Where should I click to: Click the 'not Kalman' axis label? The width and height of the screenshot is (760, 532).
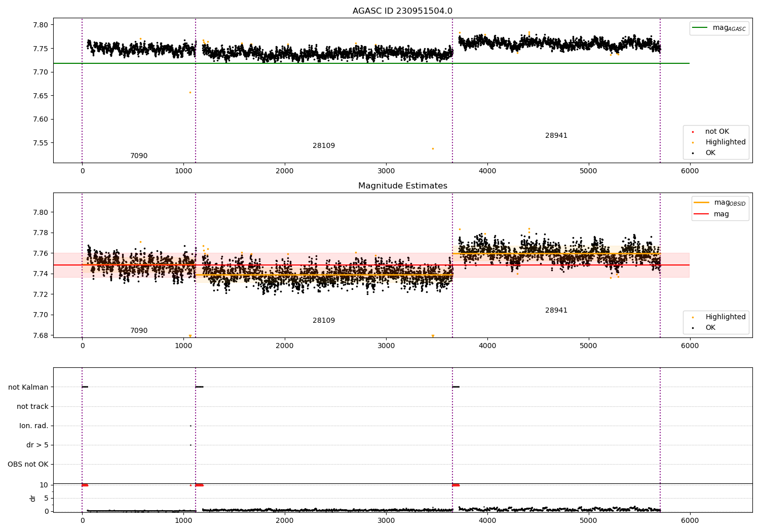tap(28, 387)
